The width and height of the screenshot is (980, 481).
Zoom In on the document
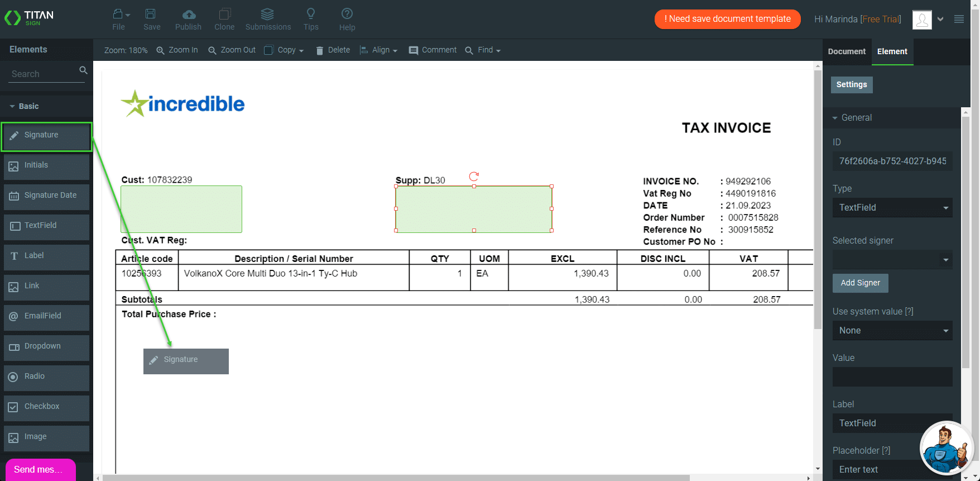pos(177,50)
